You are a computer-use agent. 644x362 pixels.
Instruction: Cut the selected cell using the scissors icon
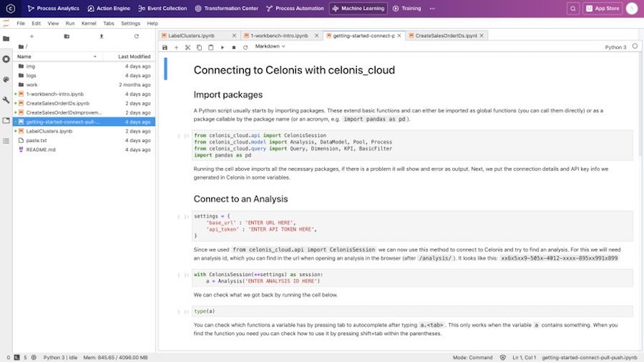[x=187, y=47]
